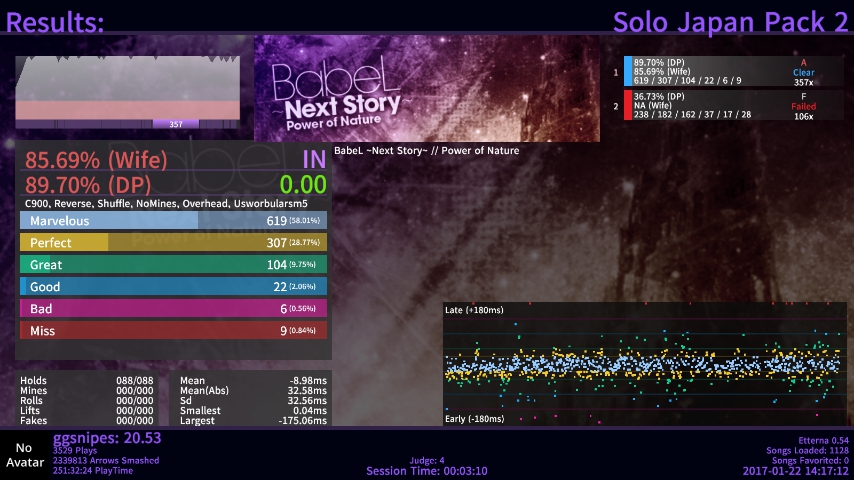Click the timing offset scatter plot

coord(644,365)
